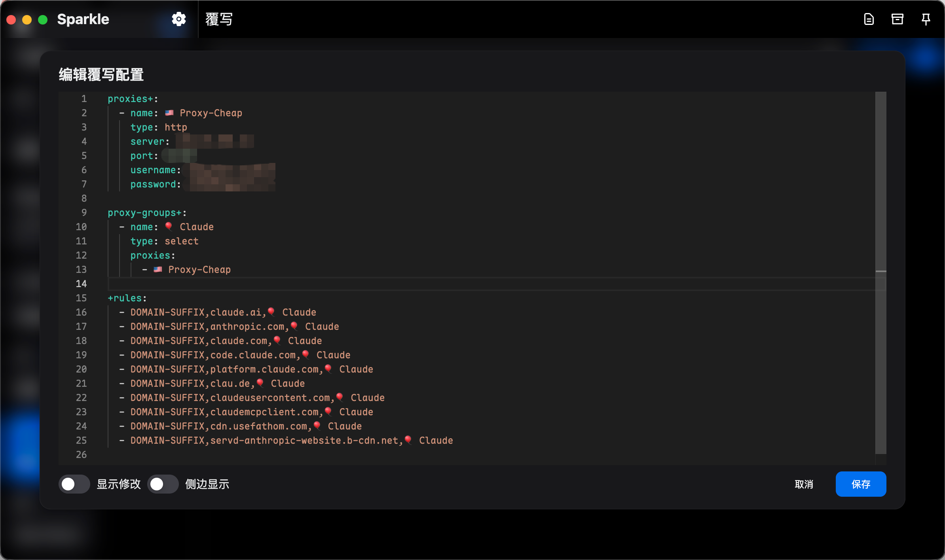Cancel editing via the 取消 button
This screenshot has height=560, width=945.
coord(804,484)
